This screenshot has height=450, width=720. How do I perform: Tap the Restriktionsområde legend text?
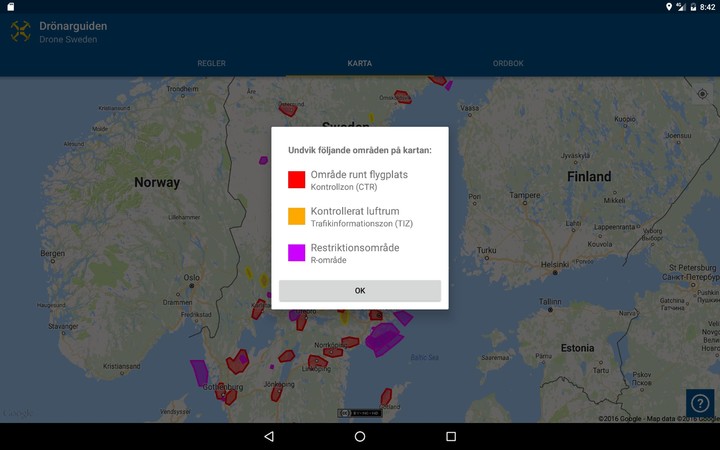[355, 247]
